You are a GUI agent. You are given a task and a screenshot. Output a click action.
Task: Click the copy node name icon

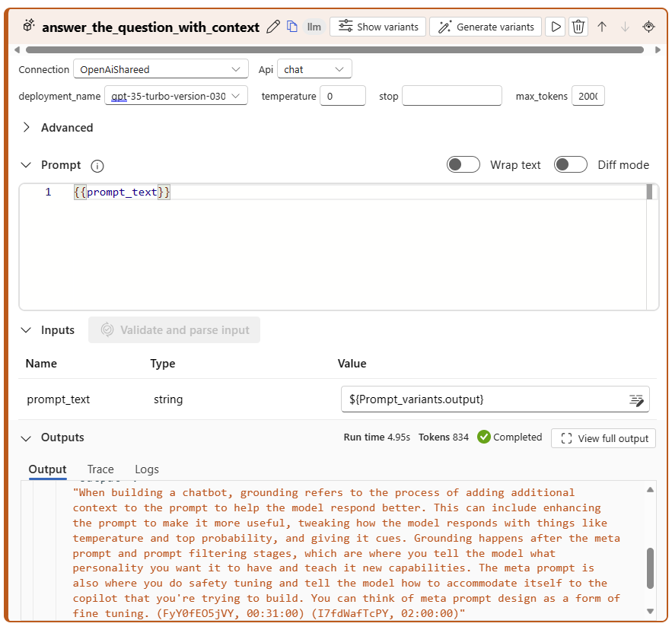pyautogui.click(x=292, y=27)
